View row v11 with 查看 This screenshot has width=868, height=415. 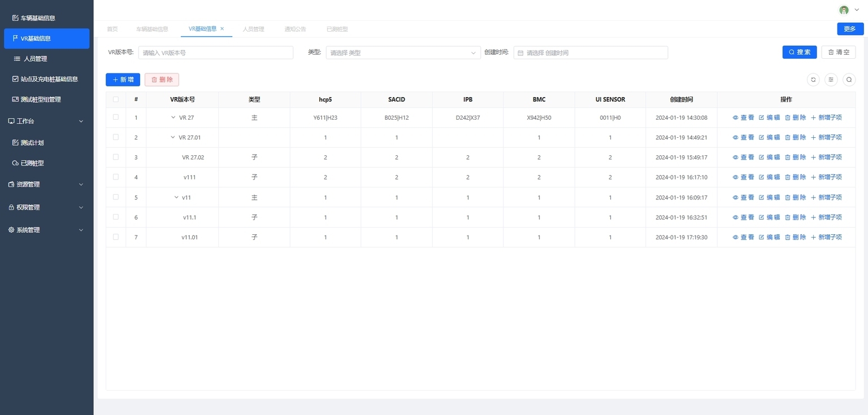pos(744,197)
